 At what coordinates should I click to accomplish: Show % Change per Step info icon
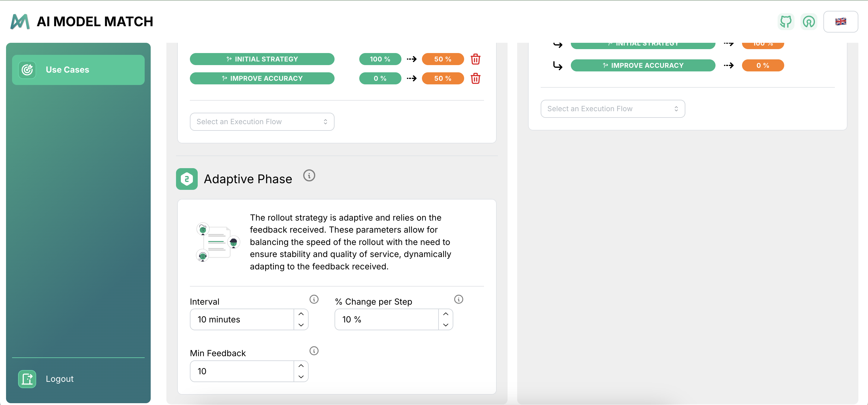(x=458, y=299)
